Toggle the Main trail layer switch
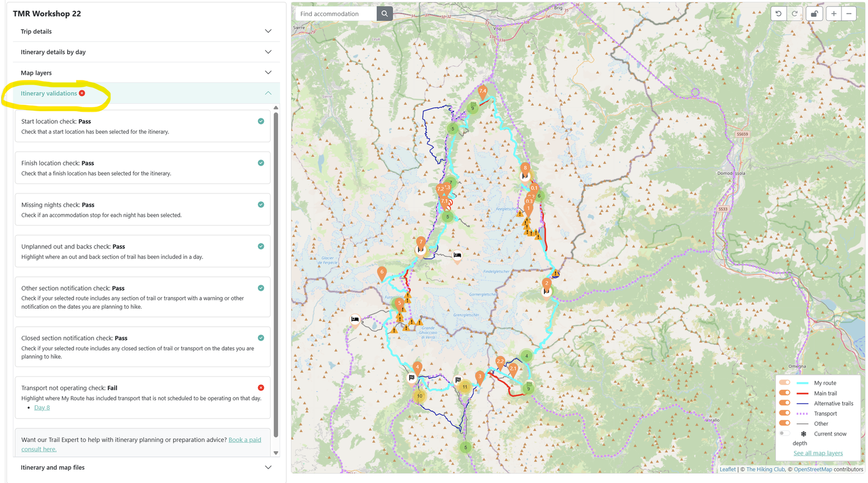Image resolution: width=868 pixels, height=483 pixels. click(785, 393)
